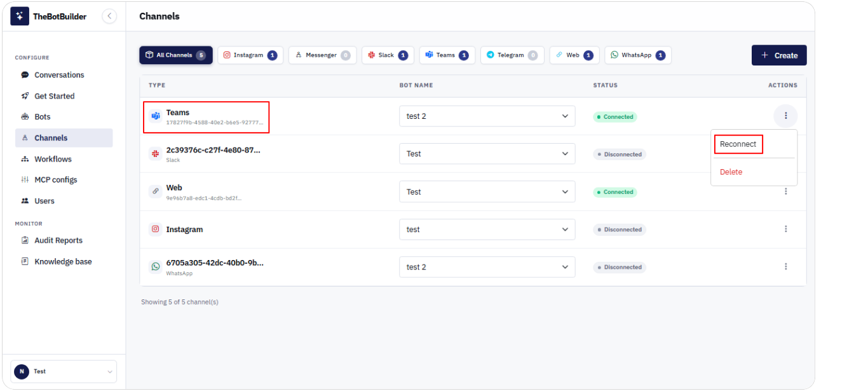The image size is (868, 391).
Task: Click the Knowledge base icon
Action: tap(25, 261)
